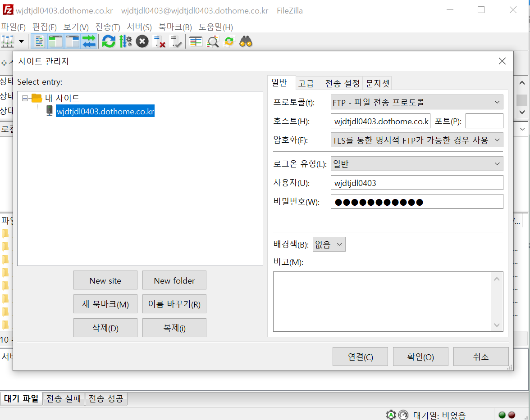Disconnect from the current server icon
The image size is (530, 420).
click(159, 41)
